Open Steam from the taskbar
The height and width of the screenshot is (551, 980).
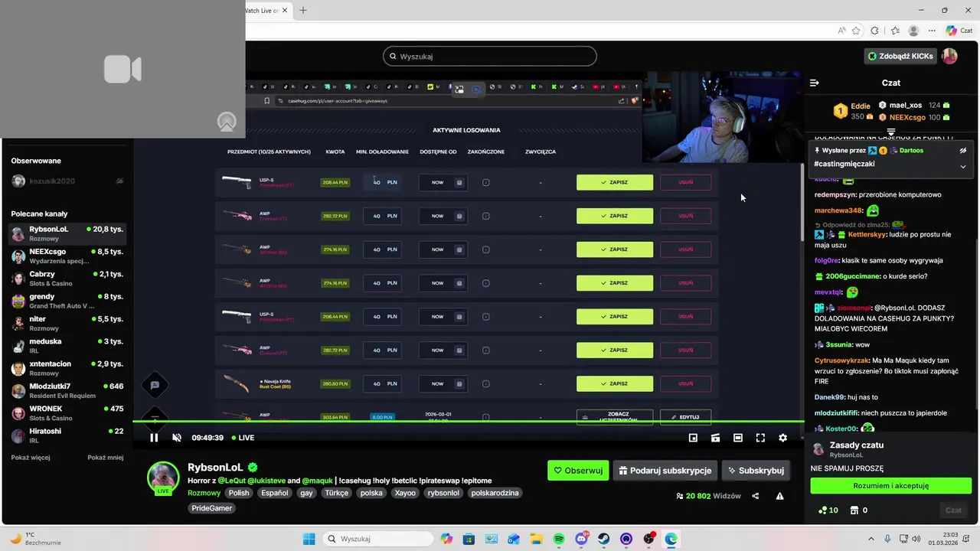click(x=604, y=539)
